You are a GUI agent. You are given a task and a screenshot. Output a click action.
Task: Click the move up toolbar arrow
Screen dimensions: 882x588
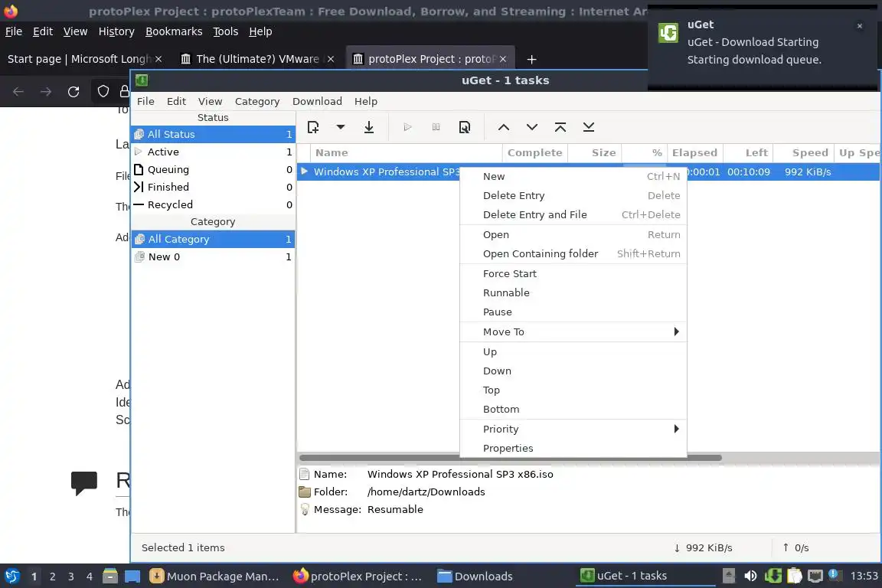click(x=504, y=127)
